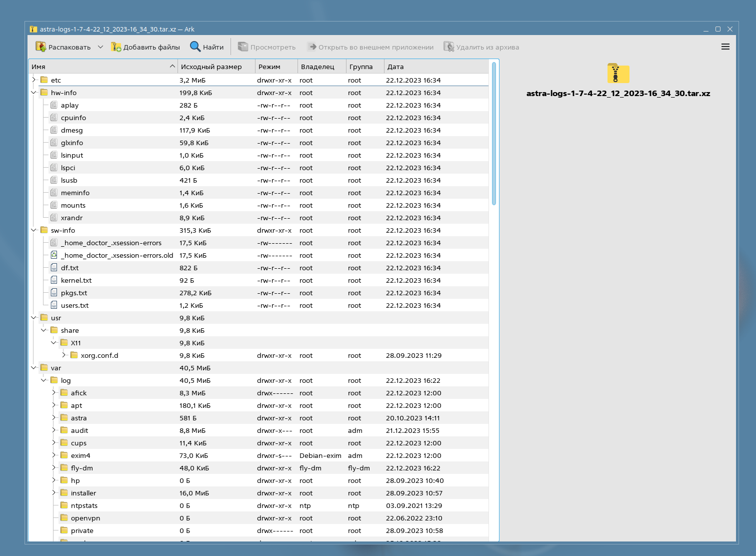Click the exim4 folder icon
Viewport: 756px width, 556px height.
[x=64, y=455]
